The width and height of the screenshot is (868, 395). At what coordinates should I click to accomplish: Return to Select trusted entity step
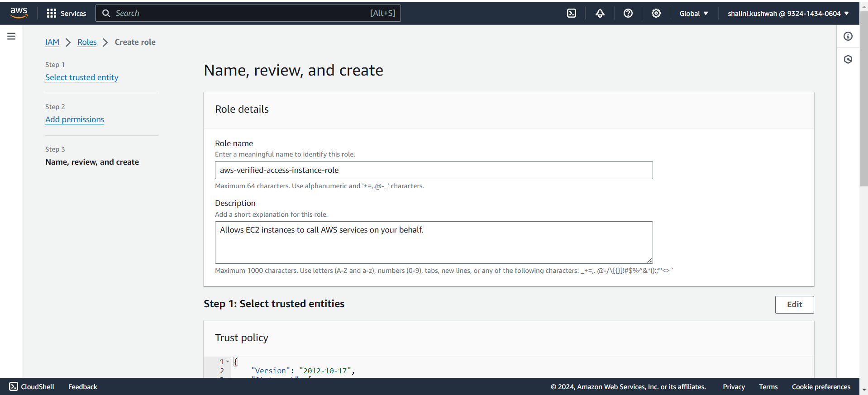pos(82,77)
